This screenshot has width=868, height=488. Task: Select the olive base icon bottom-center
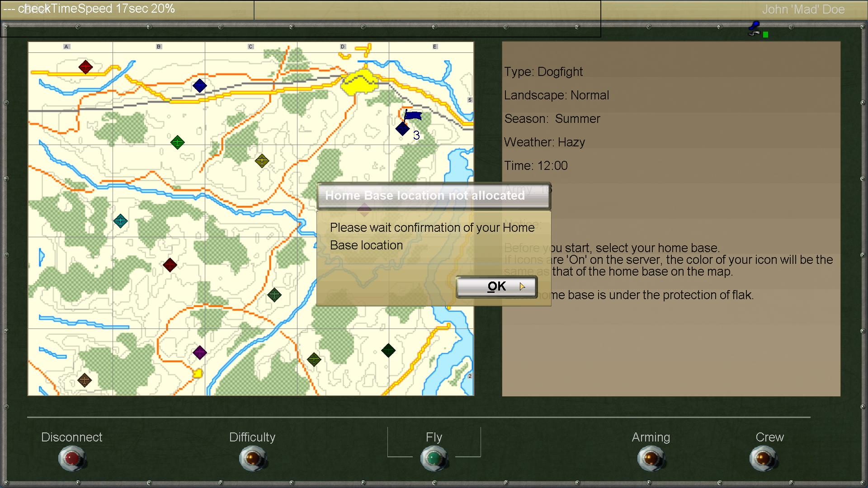click(314, 360)
